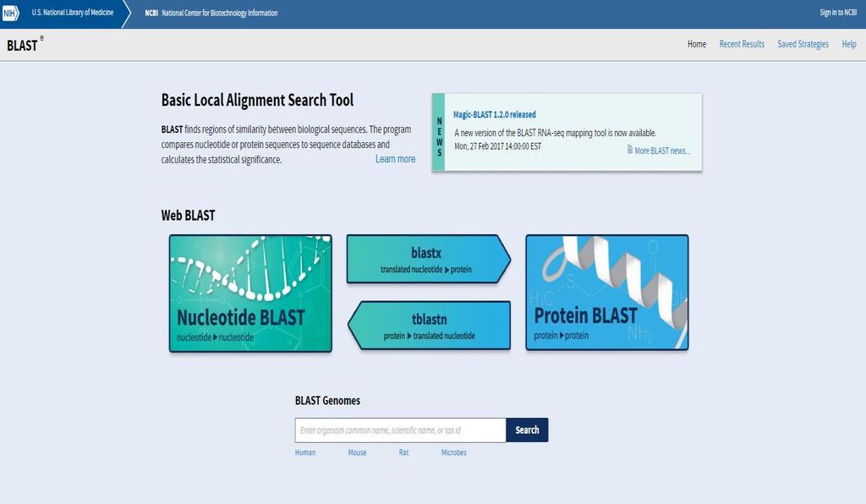866x504 pixels.
Task: Click the 'BLAST Genomes' heading text
Action: 327,401
